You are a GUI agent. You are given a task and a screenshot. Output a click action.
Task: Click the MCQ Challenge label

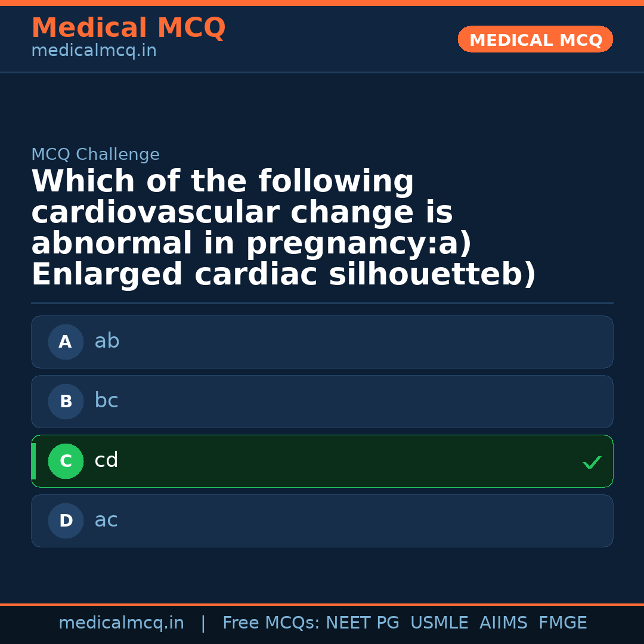(95, 154)
